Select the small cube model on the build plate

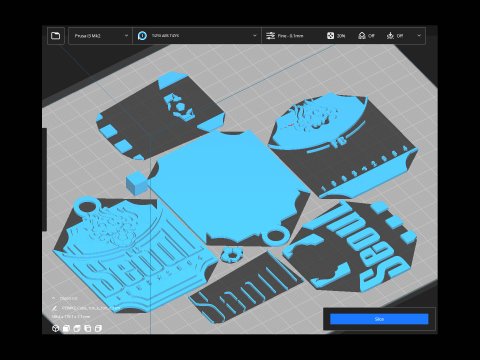coord(137,183)
